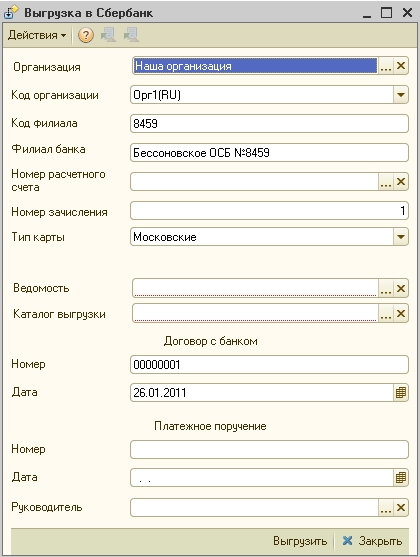Expand the Тип карты dropdown
The image size is (420, 557).
[x=400, y=237]
